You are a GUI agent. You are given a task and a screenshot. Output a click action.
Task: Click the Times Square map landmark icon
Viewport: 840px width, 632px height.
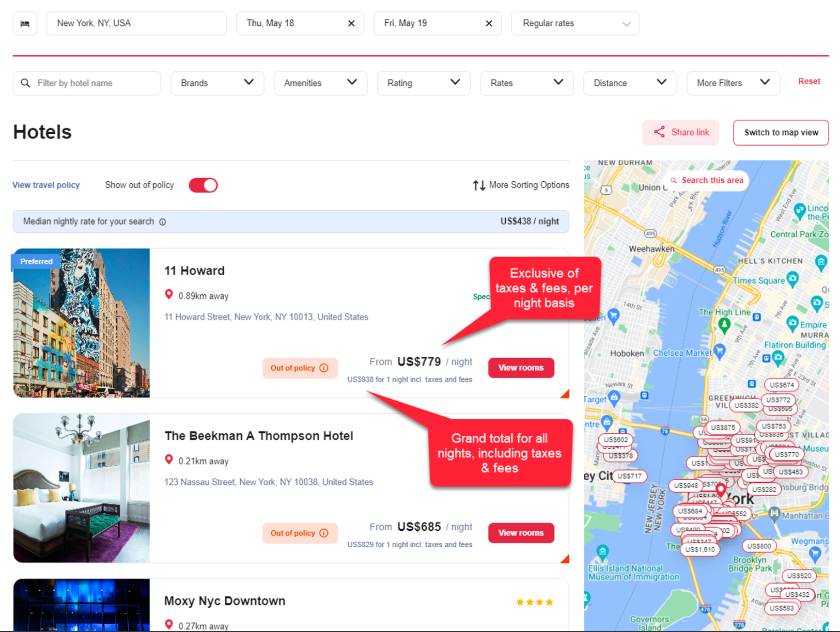click(x=792, y=279)
